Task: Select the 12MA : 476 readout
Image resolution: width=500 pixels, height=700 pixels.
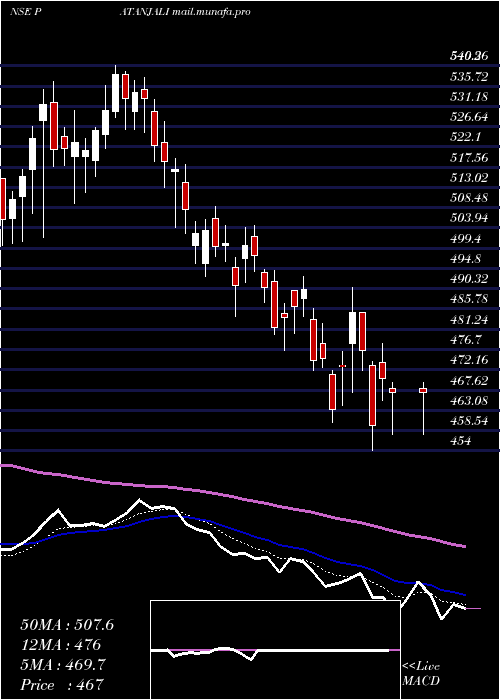Action: [x=60, y=645]
